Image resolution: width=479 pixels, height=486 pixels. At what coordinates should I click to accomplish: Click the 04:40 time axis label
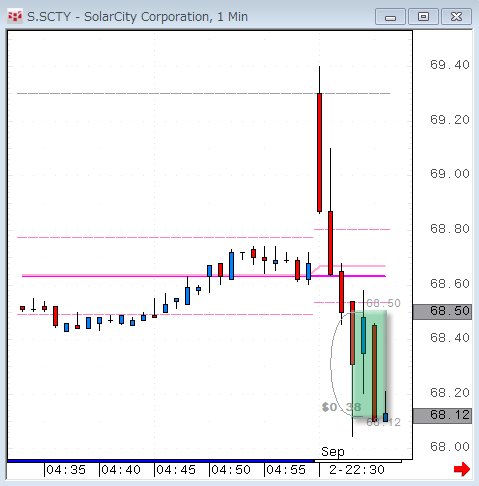121,470
